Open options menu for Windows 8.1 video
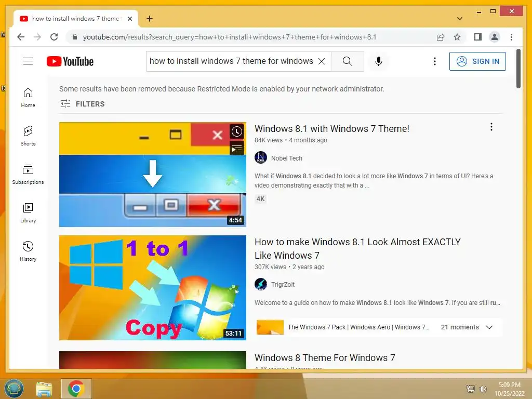Image resolution: width=532 pixels, height=399 pixels. coord(491,127)
